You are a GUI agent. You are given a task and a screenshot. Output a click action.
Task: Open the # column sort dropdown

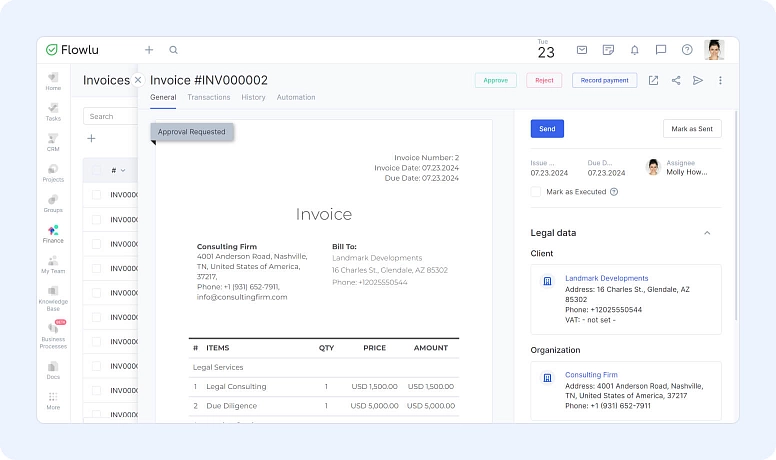[119, 170]
